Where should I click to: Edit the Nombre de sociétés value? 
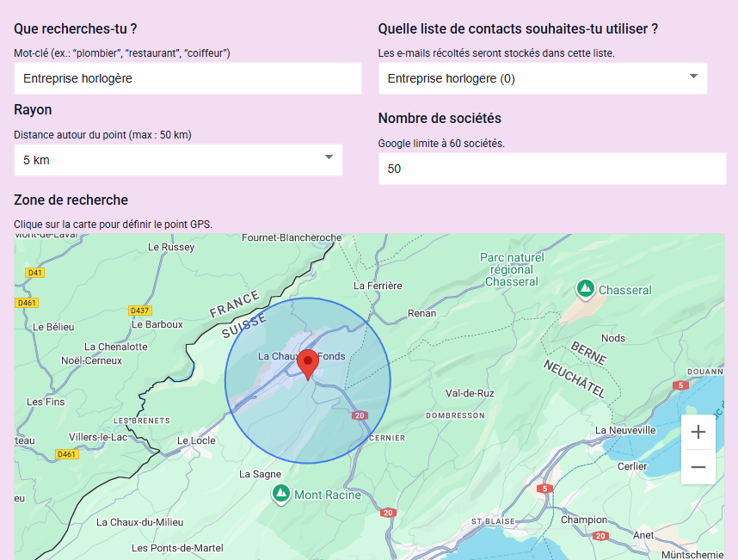tap(552, 169)
